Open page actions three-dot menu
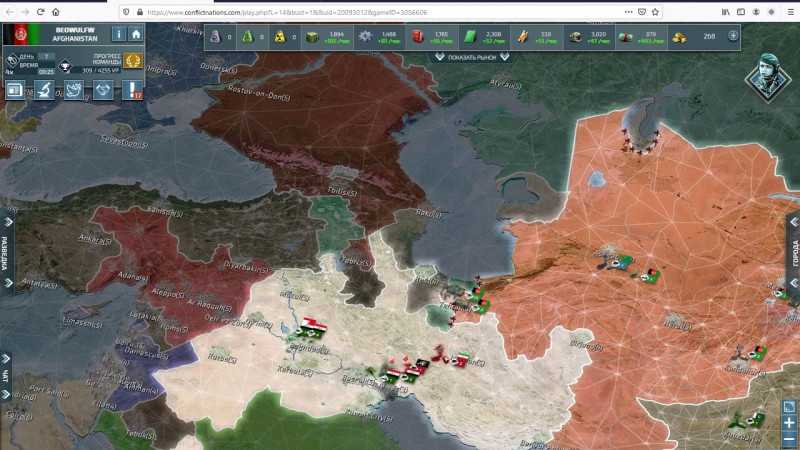The width and height of the screenshot is (800, 450). 628,12
